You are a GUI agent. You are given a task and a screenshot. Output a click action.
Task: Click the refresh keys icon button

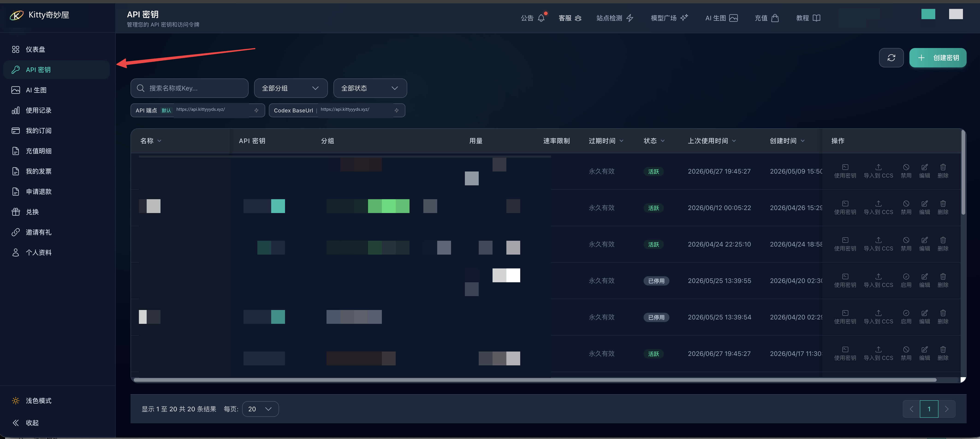(891, 58)
